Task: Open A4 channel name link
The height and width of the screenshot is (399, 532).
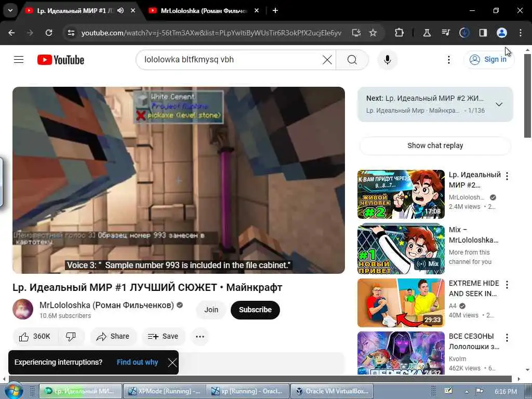Action: tap(453, 305)
